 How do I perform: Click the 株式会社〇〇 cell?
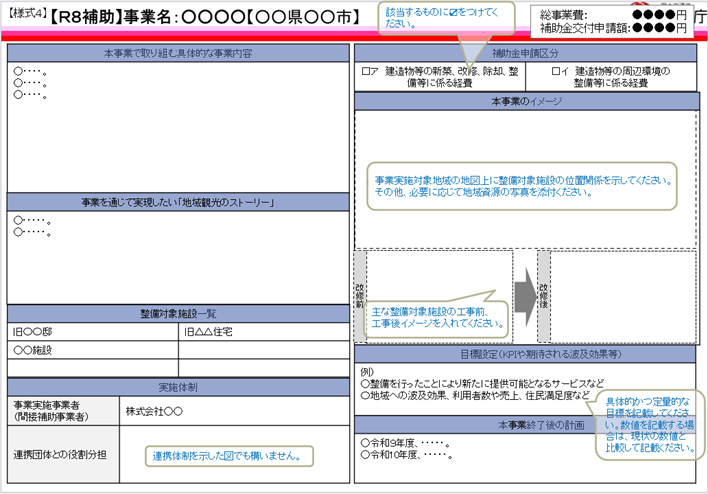click(233, 410)
